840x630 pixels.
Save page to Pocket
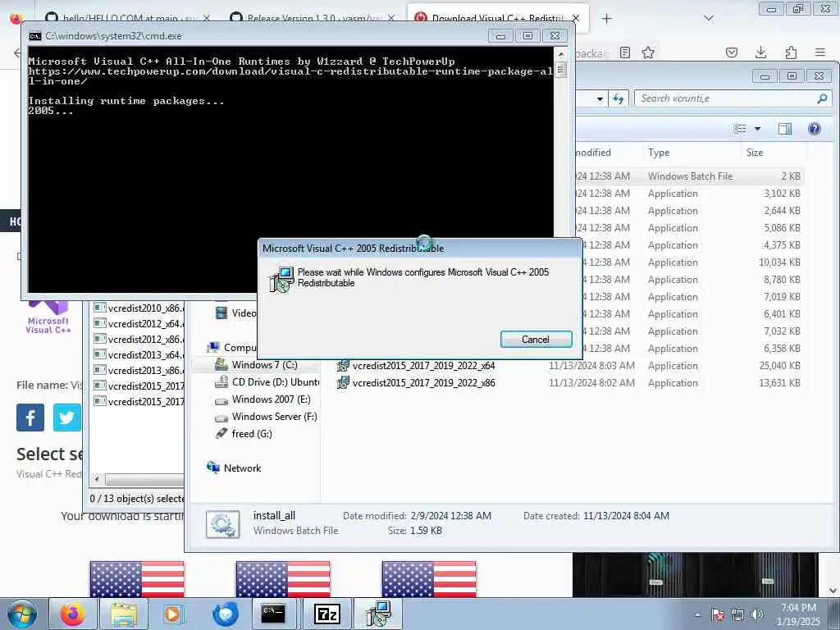(731, 52)
